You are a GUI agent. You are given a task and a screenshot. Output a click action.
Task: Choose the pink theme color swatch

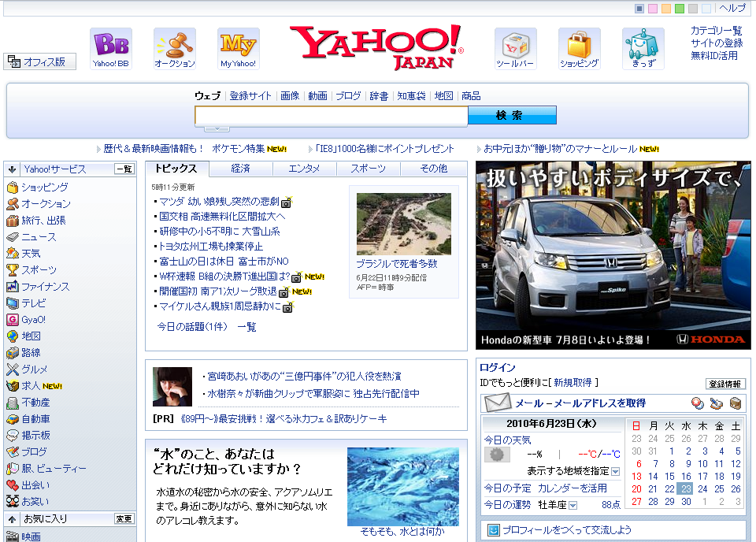[x=653, y=9]
